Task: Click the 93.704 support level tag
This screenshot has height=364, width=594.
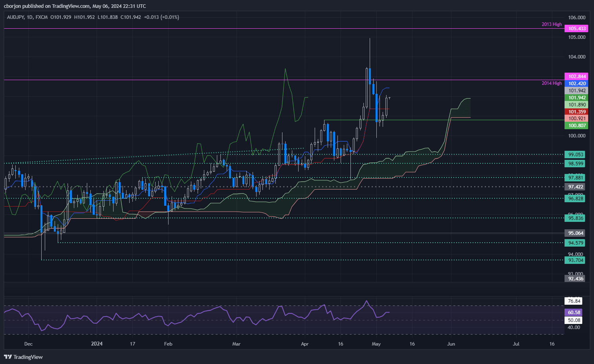Action: (x=575, y=260)
